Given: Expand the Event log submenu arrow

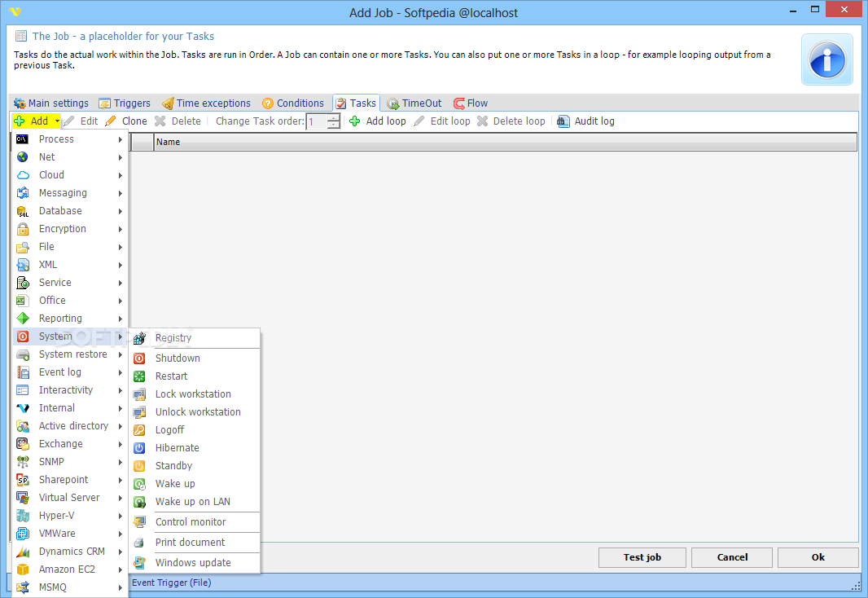Looking at the screenshot, I should pyautogui.click(x=121, y=372).
